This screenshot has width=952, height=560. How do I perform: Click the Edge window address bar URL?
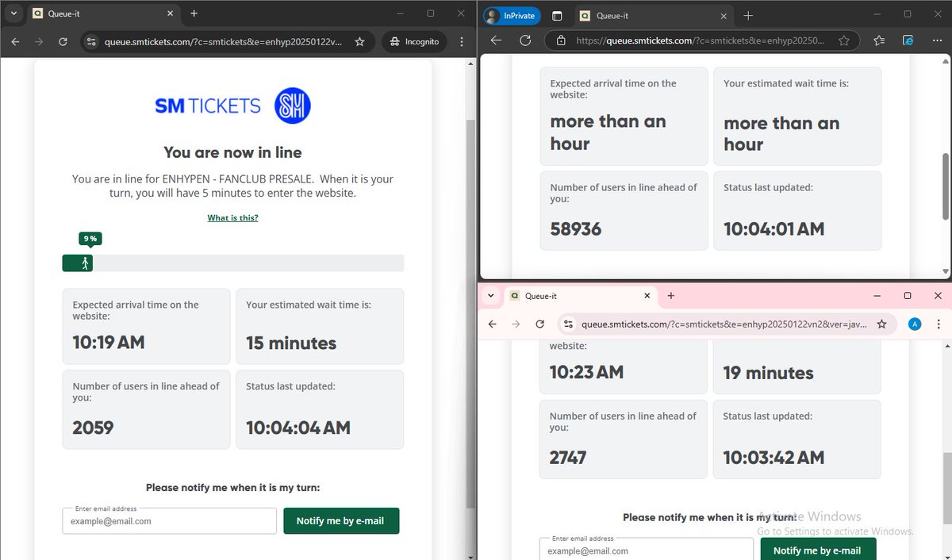[x=701, y=40]
